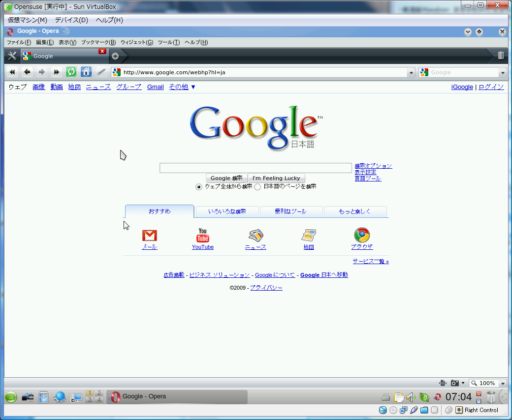This screenshot has width=512, height=420.
Task: Select the おすすめ tab
Action: tap(160, 211)
